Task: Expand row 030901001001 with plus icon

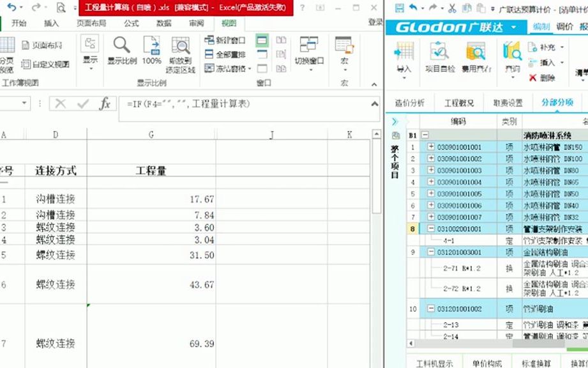Action: click(x=431, y=147)
